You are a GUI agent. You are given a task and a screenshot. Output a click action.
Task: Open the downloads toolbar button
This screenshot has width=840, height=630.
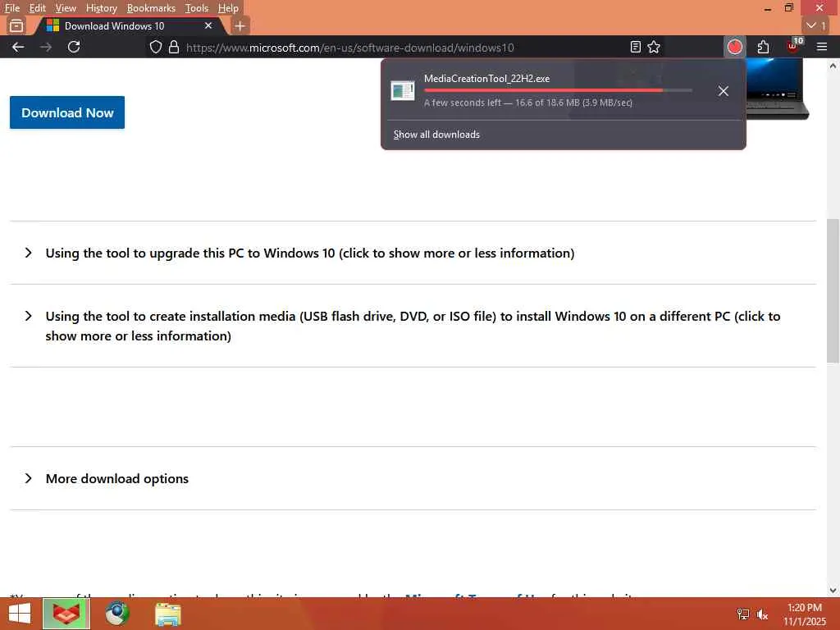pyautogui.click(x=734, y=47)
